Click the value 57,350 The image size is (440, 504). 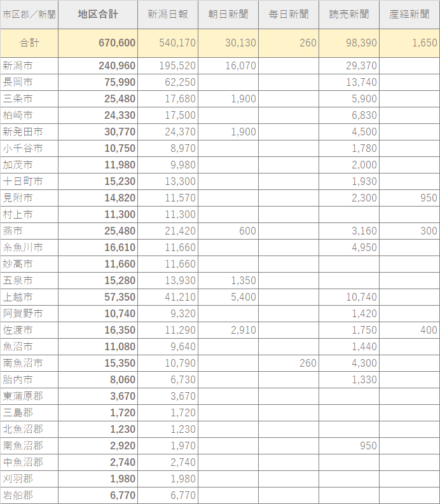[120, 297]
